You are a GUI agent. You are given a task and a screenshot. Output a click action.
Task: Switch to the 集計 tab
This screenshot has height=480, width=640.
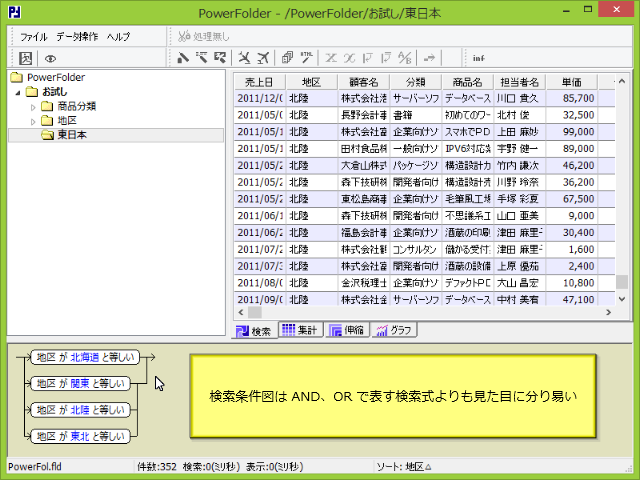[301, 330]
